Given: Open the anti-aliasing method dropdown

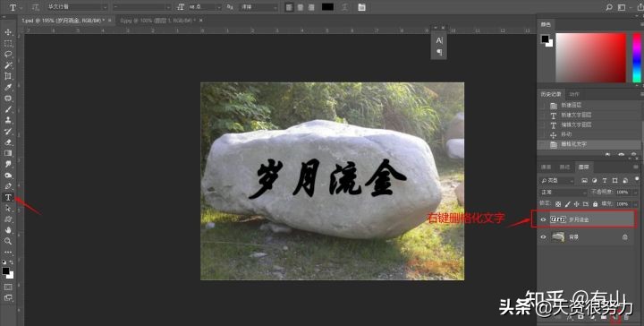Looking at the screenshot, I should point(258,7).
